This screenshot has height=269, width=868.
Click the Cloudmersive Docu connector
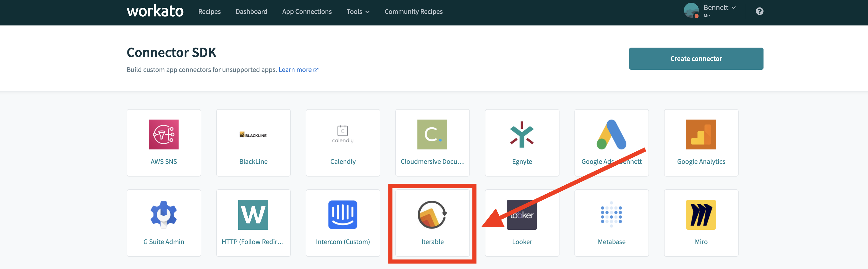tap(432, 143)
